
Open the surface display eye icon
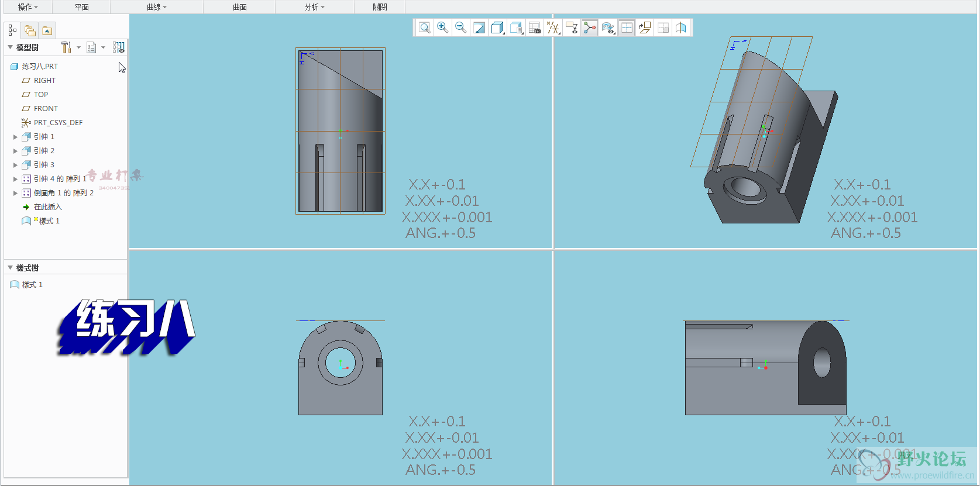pyautogui.click(x=608, y=27)
